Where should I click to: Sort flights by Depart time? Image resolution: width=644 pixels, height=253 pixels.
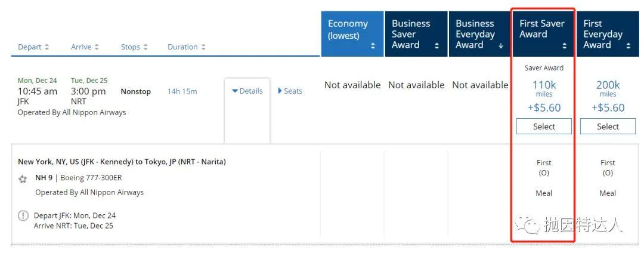(x=33, y=47)
